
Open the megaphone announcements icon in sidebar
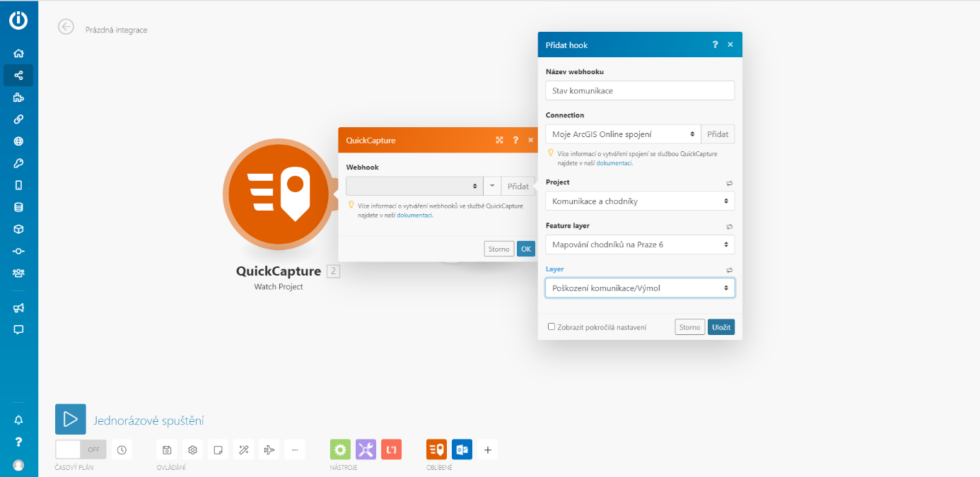(19, 307)
